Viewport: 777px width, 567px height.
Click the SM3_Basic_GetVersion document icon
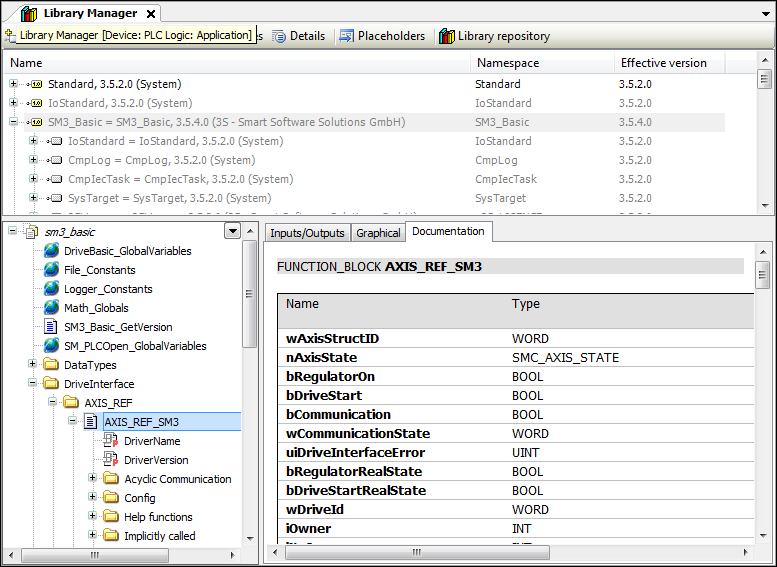(x=51, y=327)
